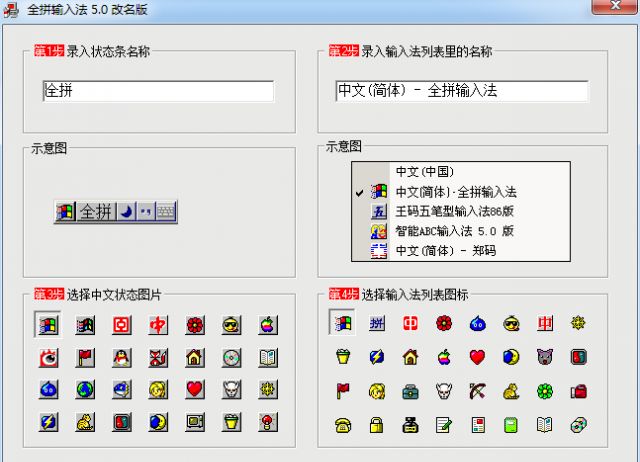Click the 王码五笔型输入法86版 preview entry
Screen dimensions: 640x462
click(460, 211)
